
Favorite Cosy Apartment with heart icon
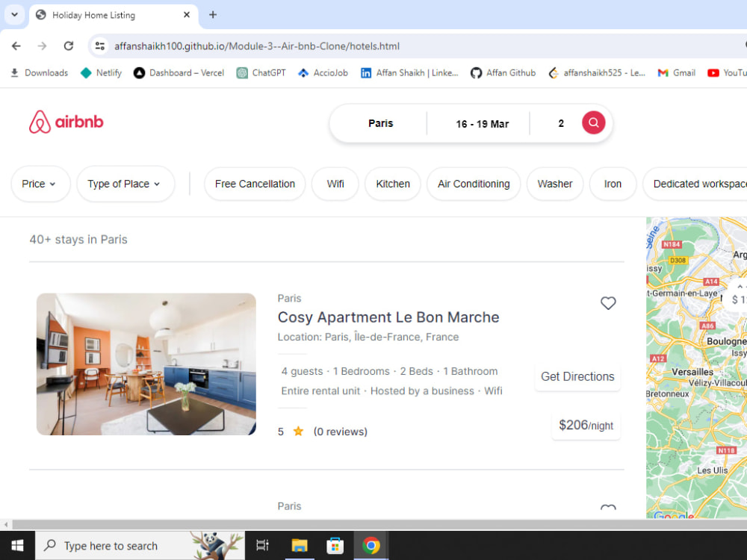[608, 303]
